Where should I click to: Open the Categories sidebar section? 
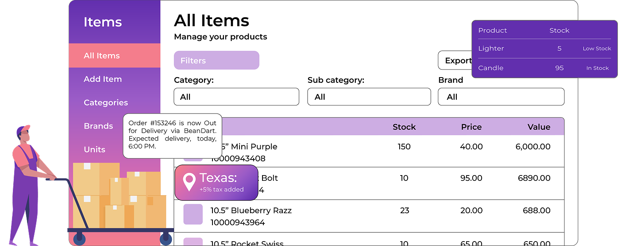[x=106, y=103]
